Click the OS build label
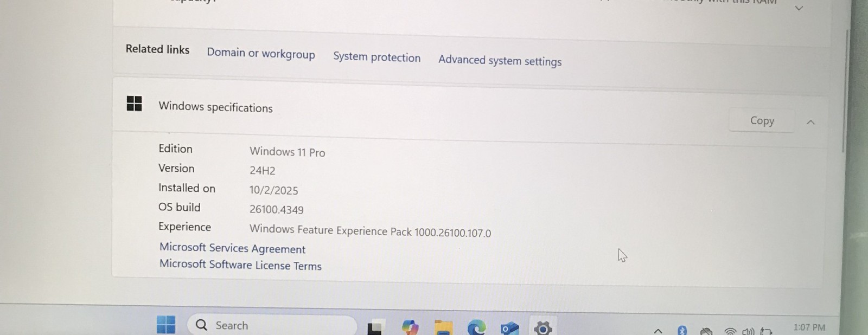 tap(179, 207)
